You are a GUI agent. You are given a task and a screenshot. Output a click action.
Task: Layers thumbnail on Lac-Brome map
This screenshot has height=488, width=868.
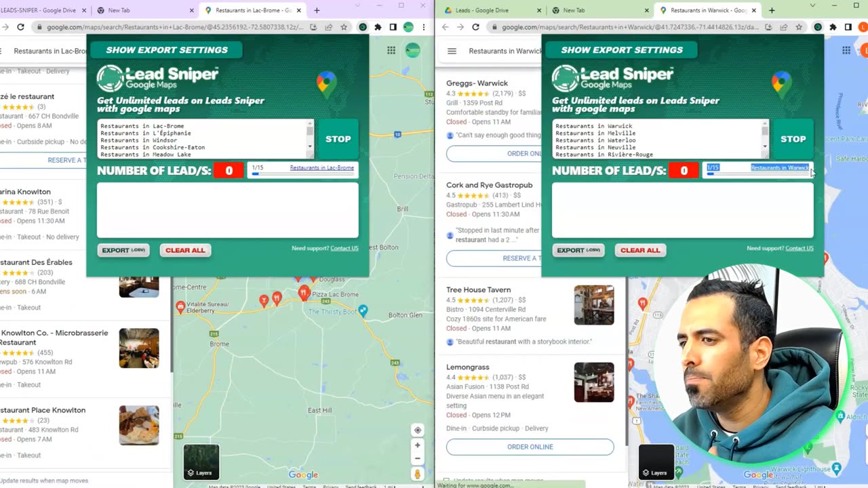pos(201,462)
